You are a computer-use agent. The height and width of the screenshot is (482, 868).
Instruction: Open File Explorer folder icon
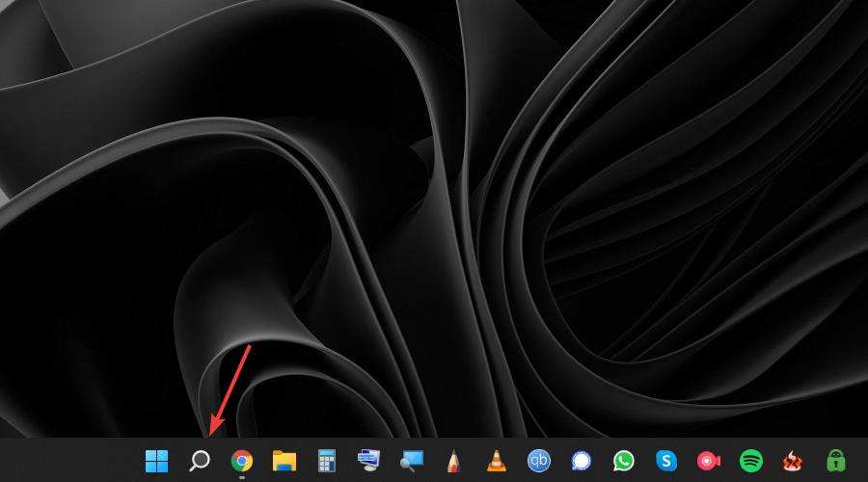point(284,461)
